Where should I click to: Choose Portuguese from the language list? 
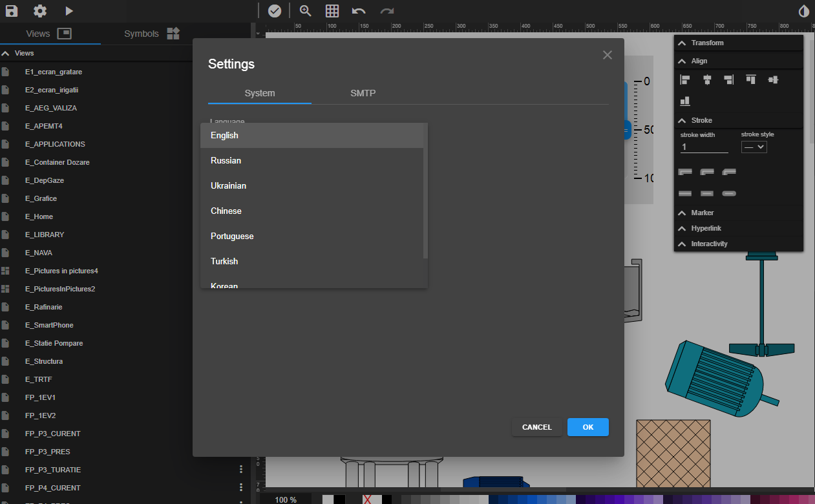232,236
